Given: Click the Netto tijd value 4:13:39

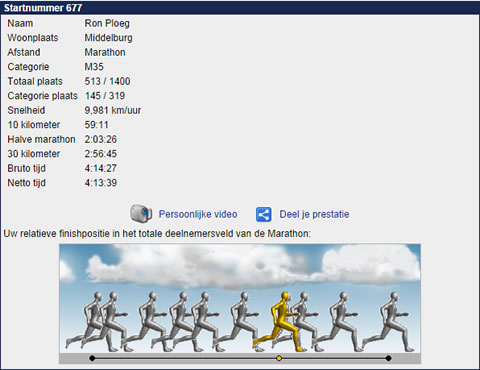Looking at the screenshot, I should [101, 183].
